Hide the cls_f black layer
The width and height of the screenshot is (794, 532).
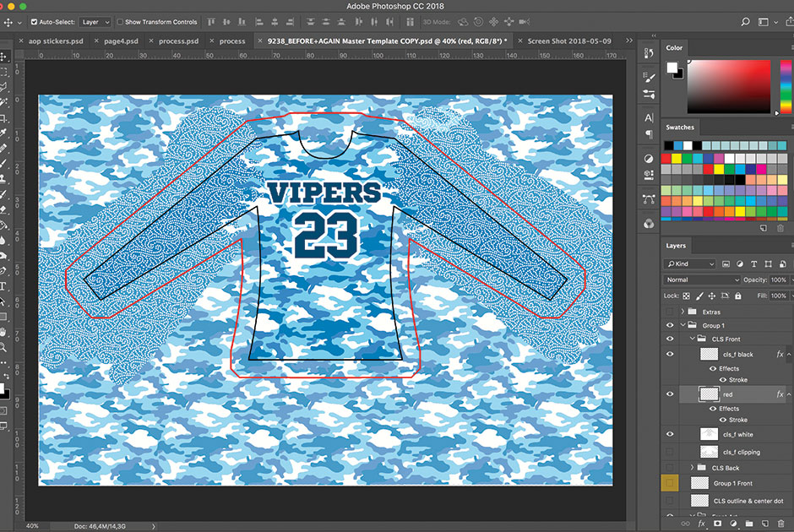(x=670, y=355)
